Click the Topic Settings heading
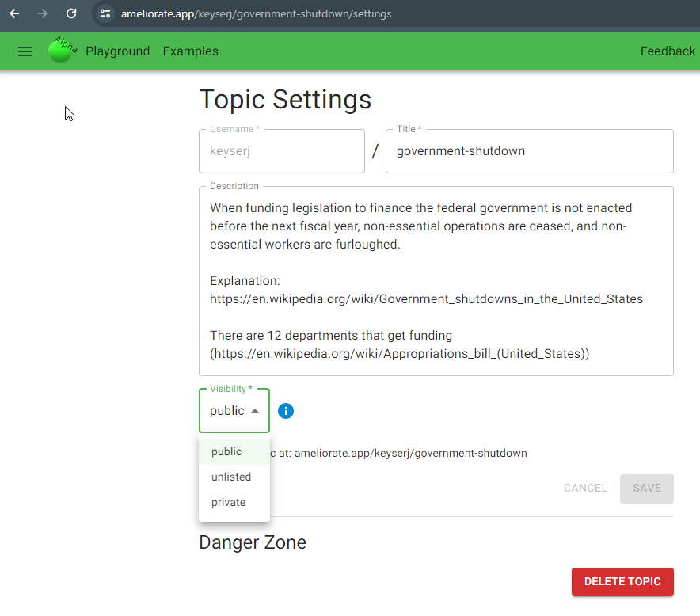700x616 pixels. pos(285,99)
